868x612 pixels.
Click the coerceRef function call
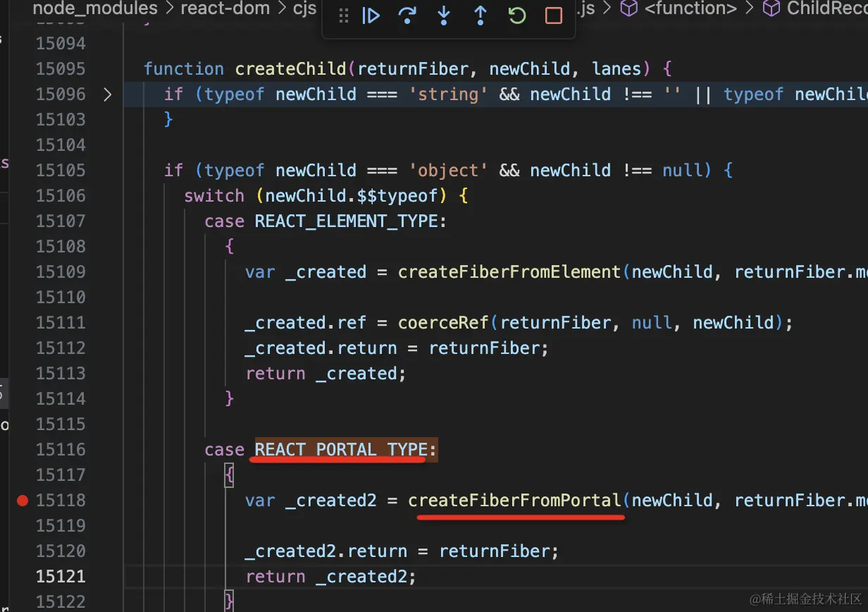(443, 323)
